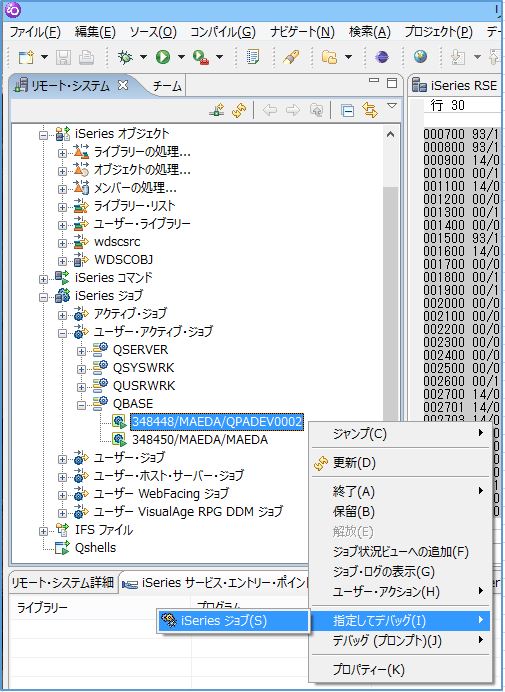The width and height of the screenshot is (505, 692).
Task: Click the flashlight search toolbar icon
Action: [291, 57]
